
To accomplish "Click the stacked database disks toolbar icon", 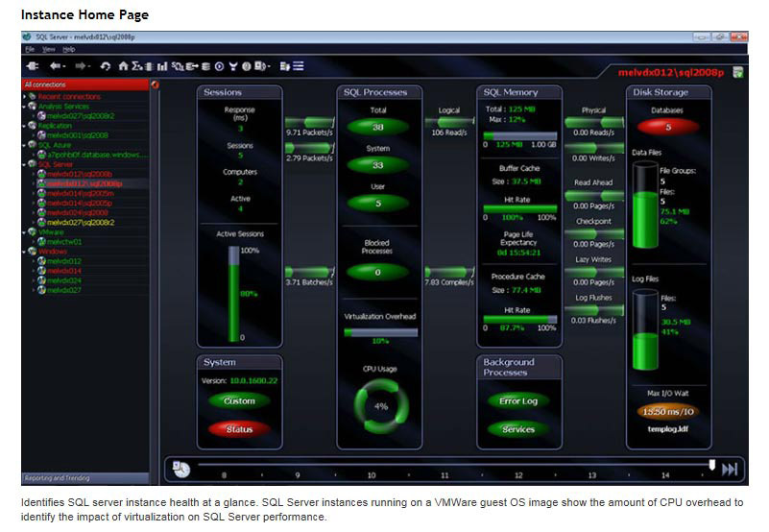I will coord(206,66).
